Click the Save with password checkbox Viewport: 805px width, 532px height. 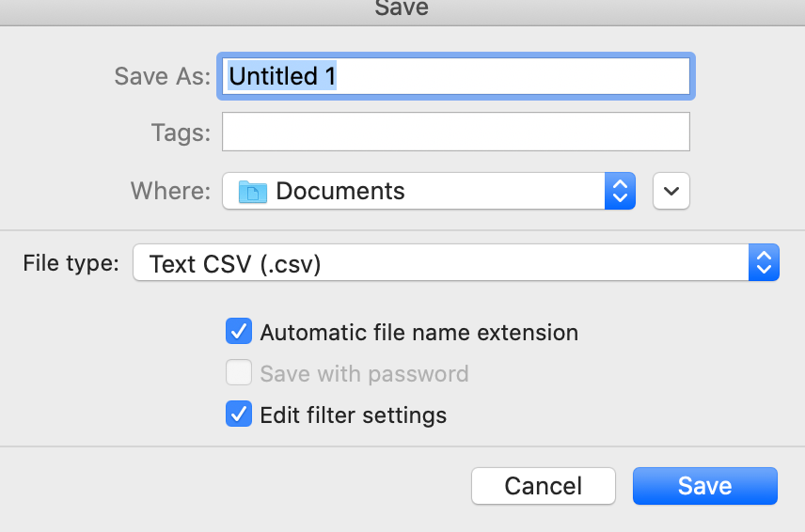pos(239,373)
